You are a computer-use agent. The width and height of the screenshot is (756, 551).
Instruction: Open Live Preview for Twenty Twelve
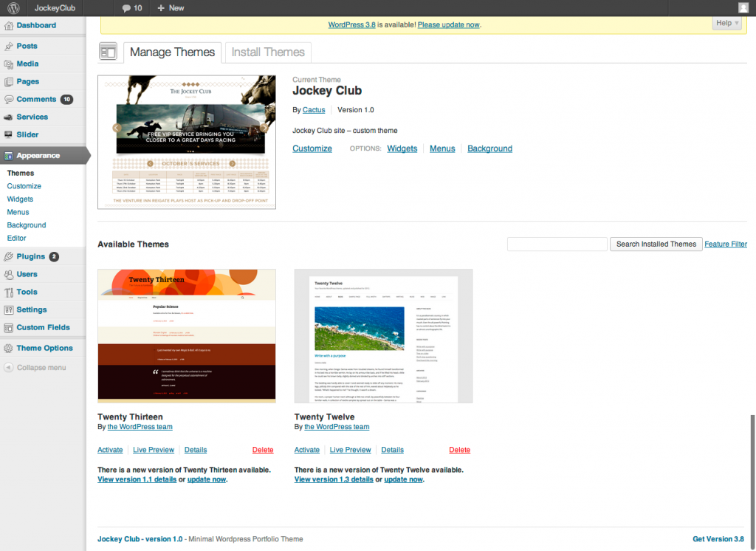click(x=350, y=450)
